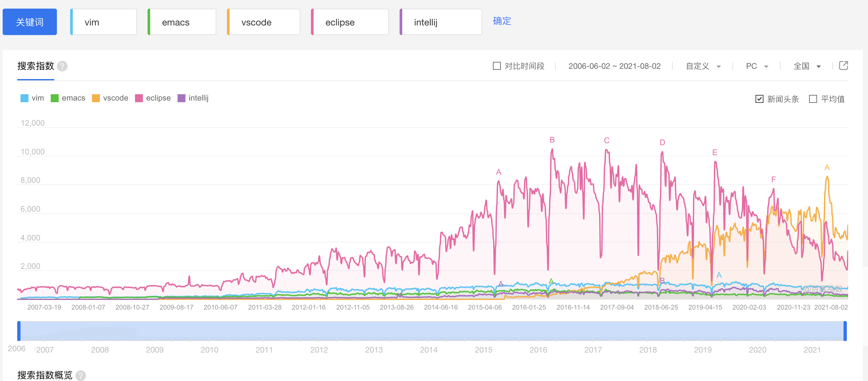Click the blue vim news marker A
The height and width of the screenshot is (381, 868).
pos(719,275)
